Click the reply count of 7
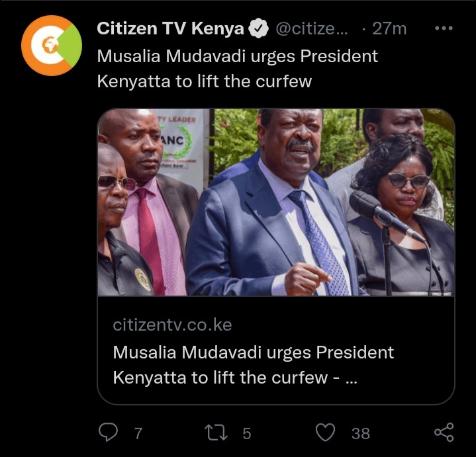 138,433
